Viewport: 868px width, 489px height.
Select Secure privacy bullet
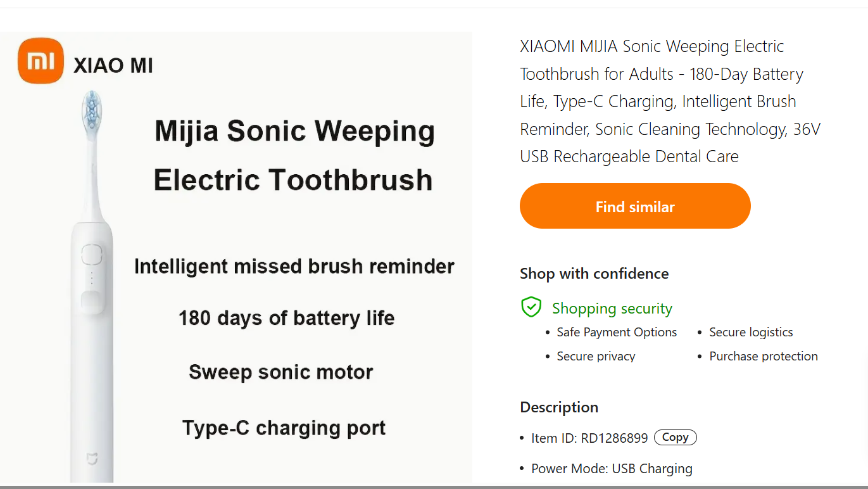[x=595, y=356]
